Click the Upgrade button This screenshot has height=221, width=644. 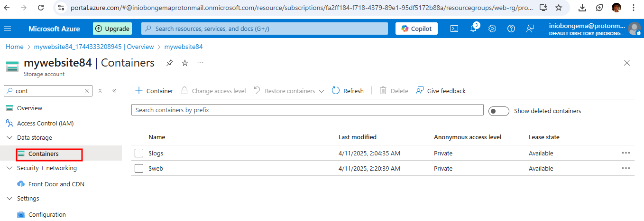pyautogui.click(x=112, y=29)
